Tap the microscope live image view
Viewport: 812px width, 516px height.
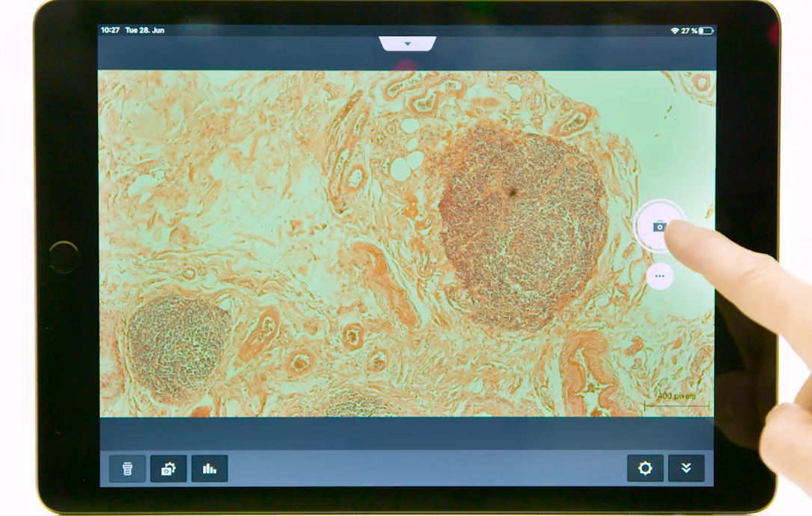pos(407,243)
